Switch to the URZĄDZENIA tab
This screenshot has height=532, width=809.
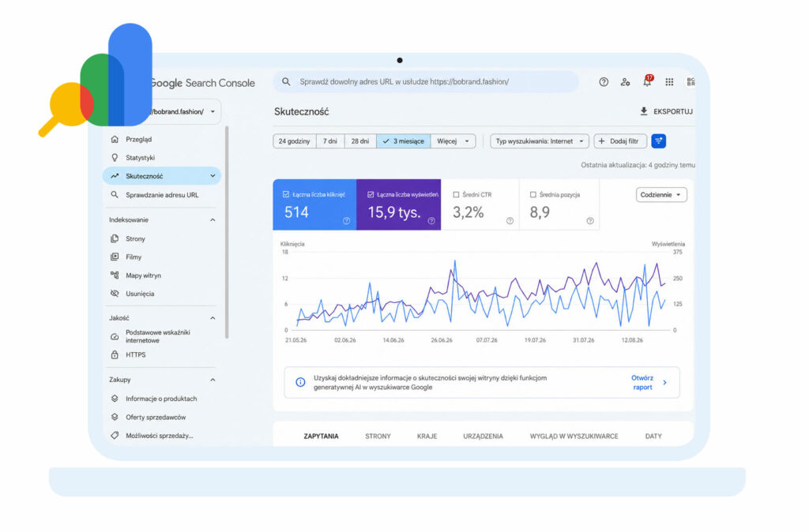pos(483,436)
